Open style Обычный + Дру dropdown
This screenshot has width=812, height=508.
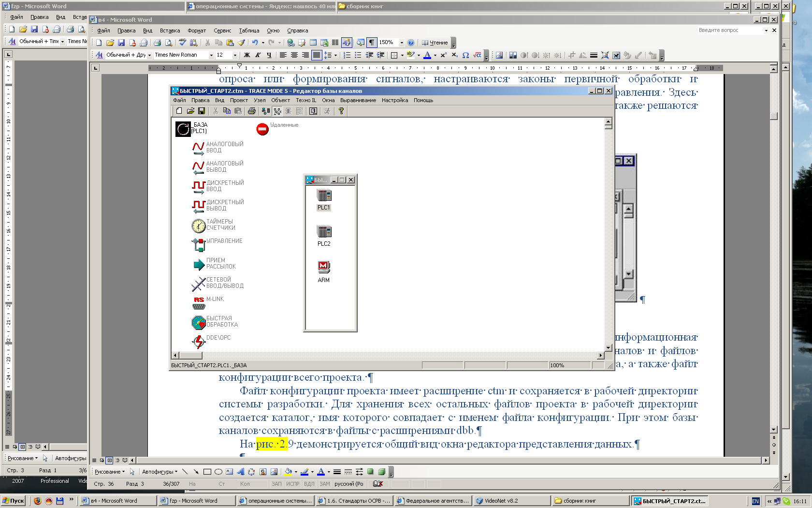point(149,55)
